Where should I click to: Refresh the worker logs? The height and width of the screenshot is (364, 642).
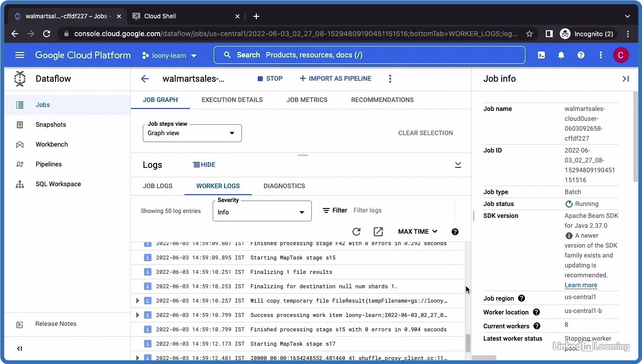[x=356, y=232]
